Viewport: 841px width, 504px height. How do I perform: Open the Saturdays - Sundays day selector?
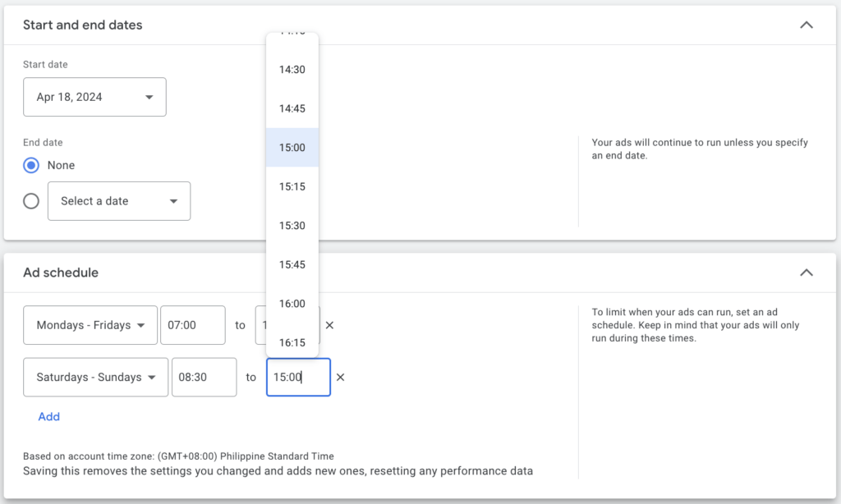[95, 377]
